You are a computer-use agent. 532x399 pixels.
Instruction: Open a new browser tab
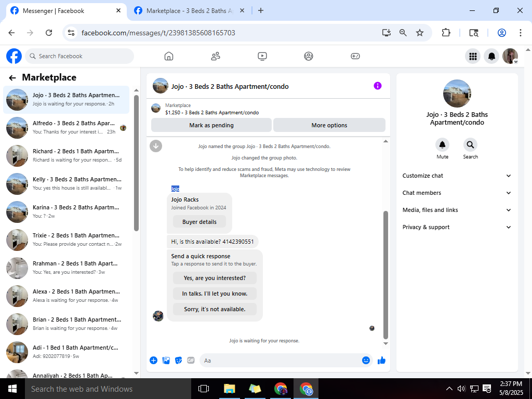261,10
